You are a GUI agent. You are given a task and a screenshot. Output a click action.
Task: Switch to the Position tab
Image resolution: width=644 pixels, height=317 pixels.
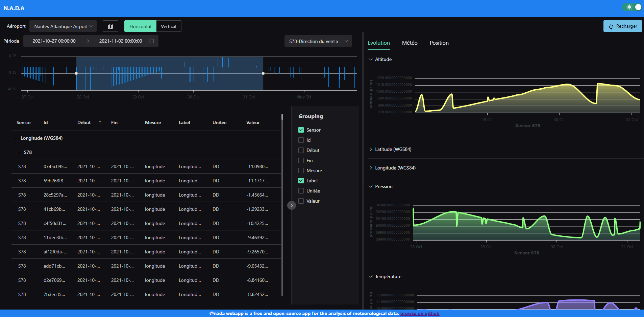(439, 43)
